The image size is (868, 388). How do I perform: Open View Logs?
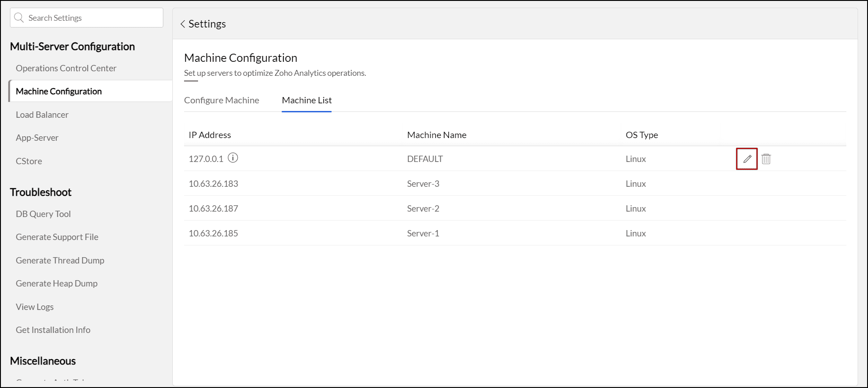click(35, 307)
